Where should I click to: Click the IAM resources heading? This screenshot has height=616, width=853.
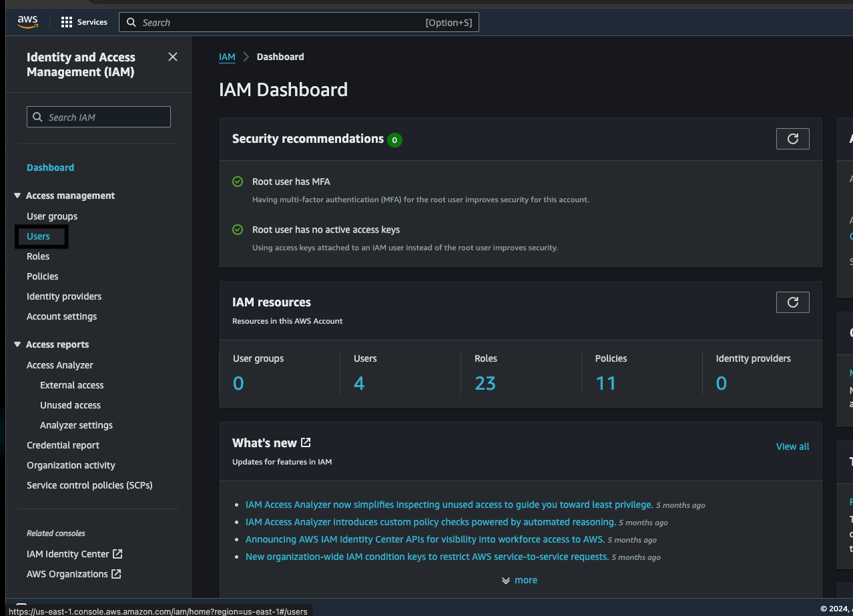[x=272, y=302]
